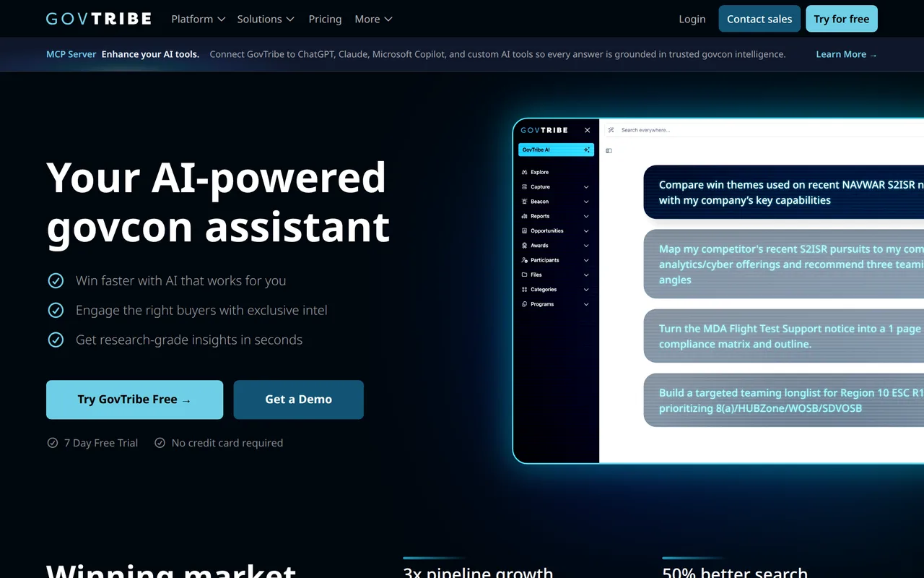Expand the Capture section chevron
This screenshot has height=578, width=924.
click(586, 187)
